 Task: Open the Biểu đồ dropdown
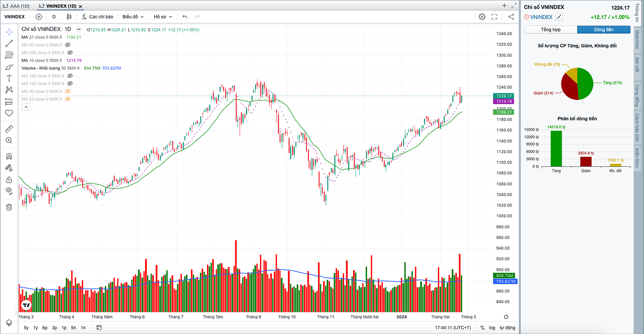[133, 17]
